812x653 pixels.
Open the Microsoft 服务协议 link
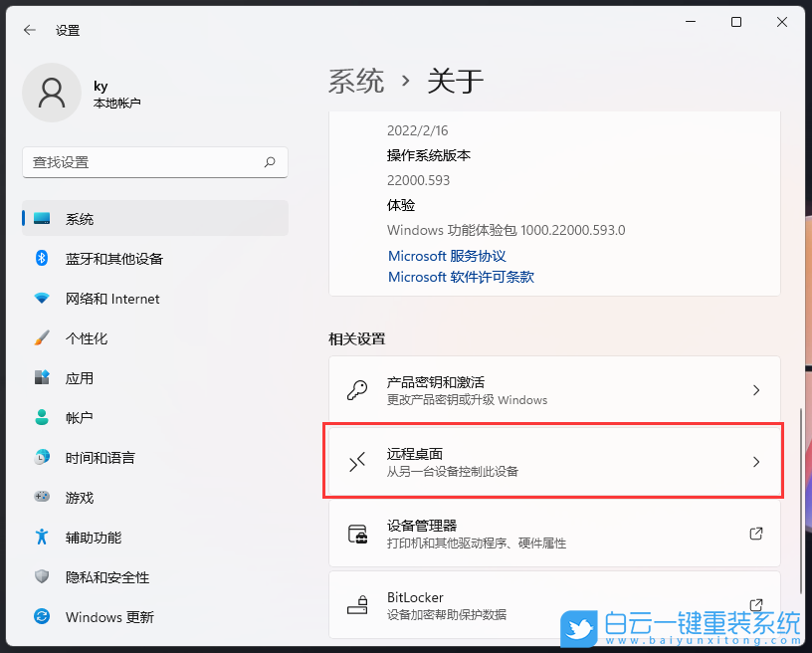447,256
